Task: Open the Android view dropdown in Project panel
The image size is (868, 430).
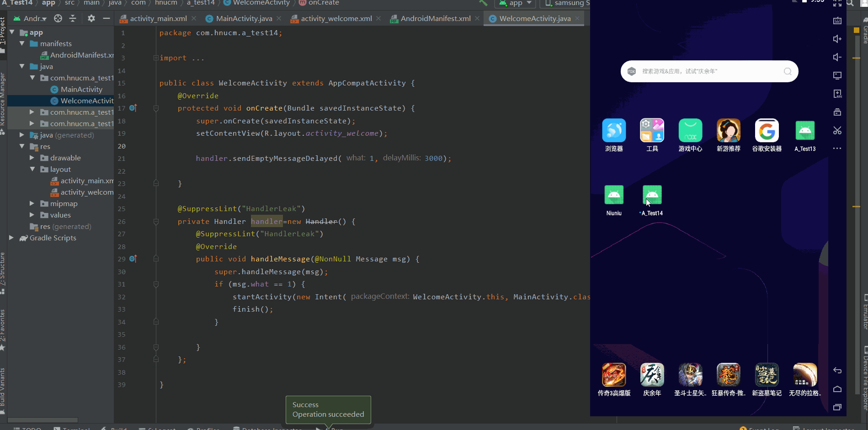Action: coord(30,18)
